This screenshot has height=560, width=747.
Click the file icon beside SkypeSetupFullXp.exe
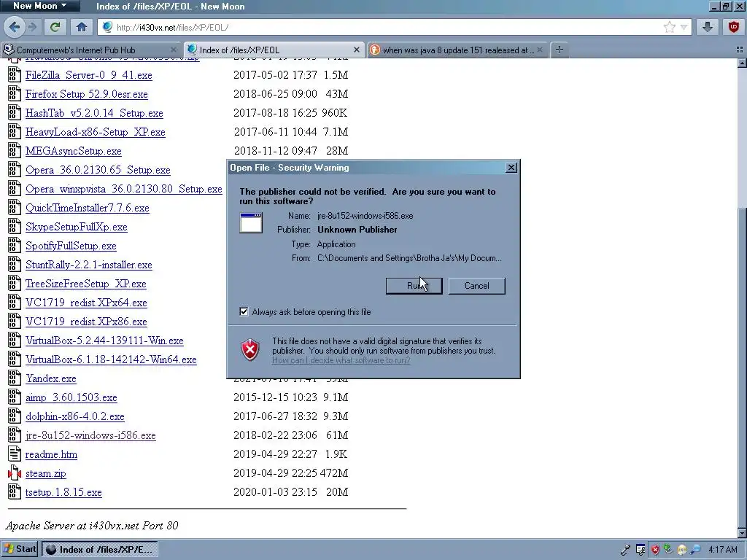pos(15,226)
